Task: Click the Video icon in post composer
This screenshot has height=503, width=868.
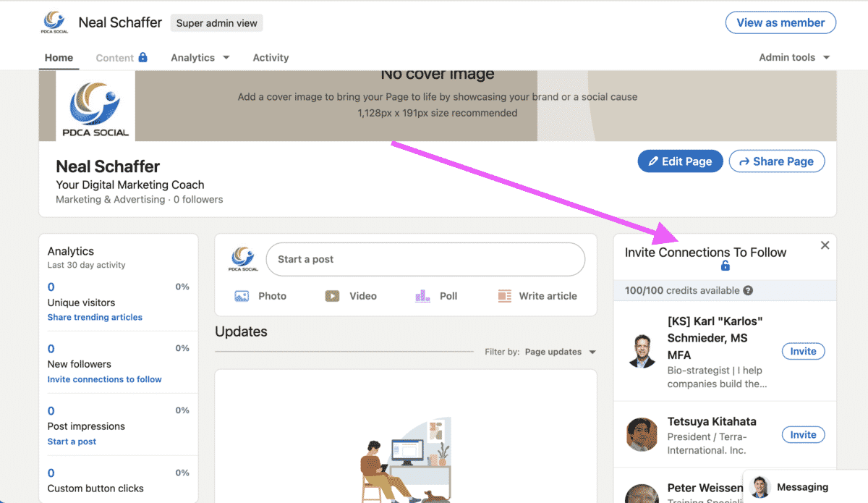Action: point(332,296)
